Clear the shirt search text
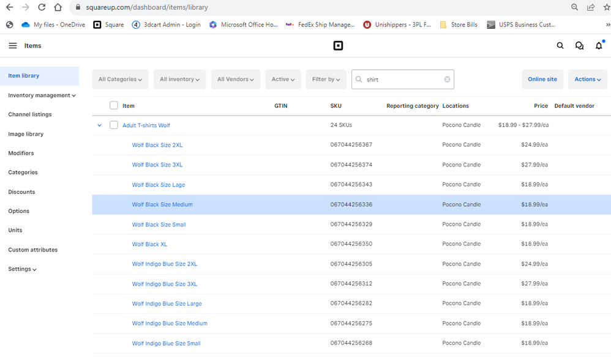The width and height of the screenshot is (611, 364). pos(447,80)
